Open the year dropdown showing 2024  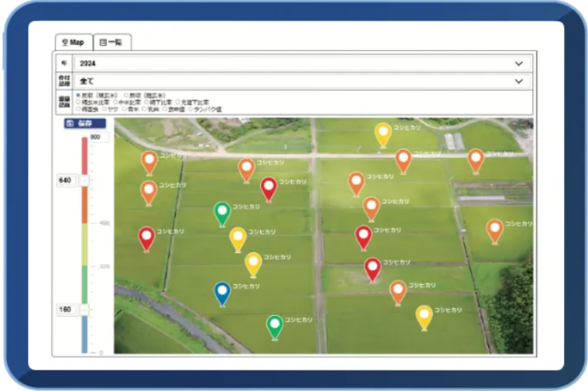[x=300, y=64]
